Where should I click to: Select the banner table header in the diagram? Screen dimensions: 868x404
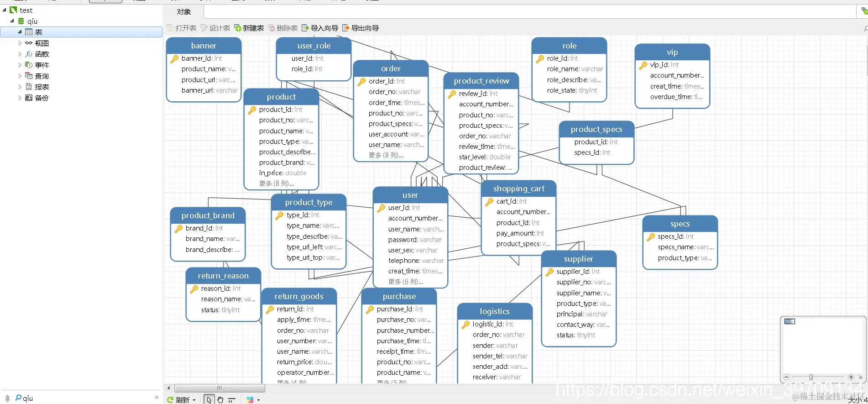click(204, 46)
